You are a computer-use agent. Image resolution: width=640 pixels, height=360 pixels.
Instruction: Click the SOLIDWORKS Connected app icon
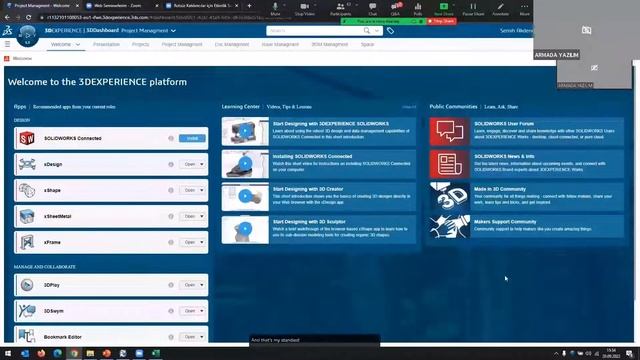click(x=27, y=138)
